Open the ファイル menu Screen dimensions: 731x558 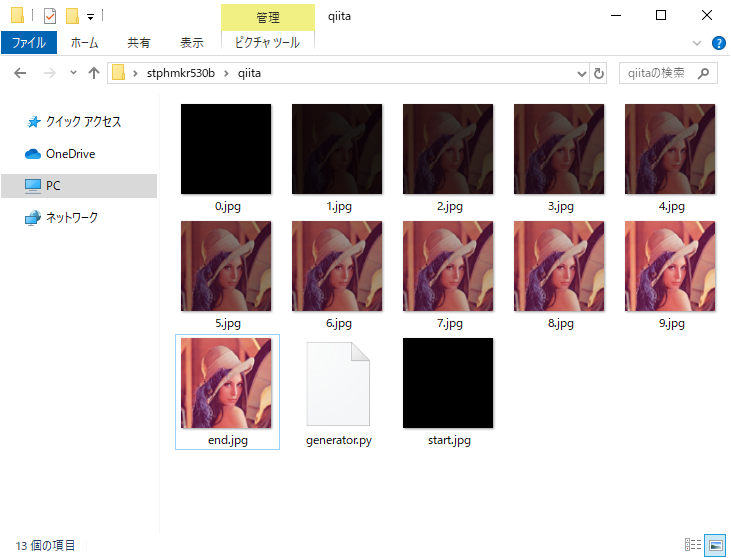(x=29, y=43)
